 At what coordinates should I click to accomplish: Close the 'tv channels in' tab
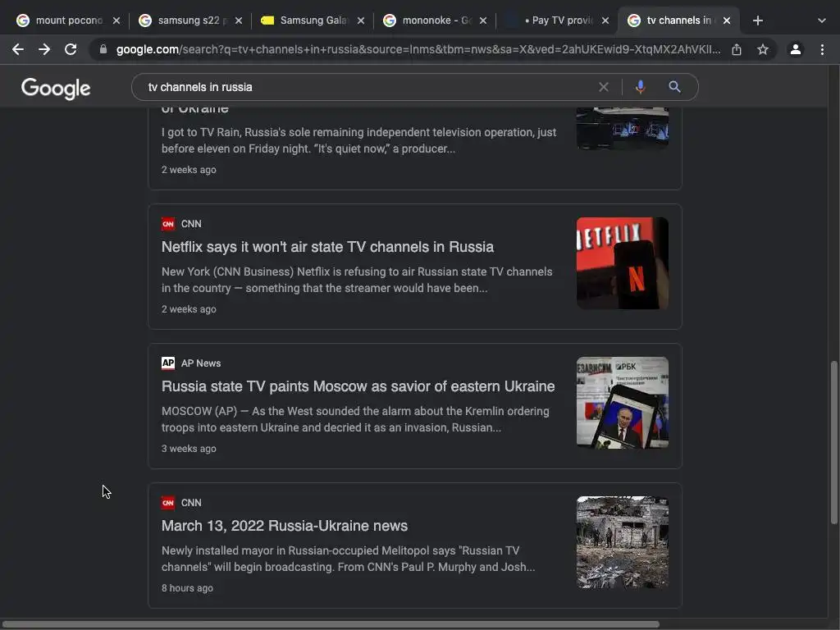coord(727,21)
